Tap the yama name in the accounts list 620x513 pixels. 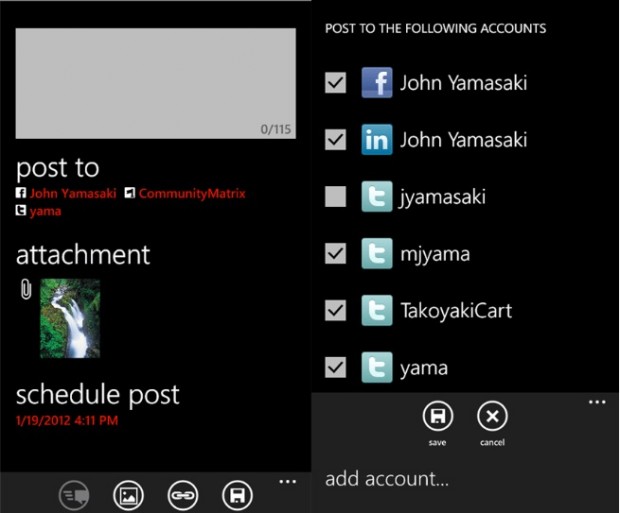(424, 369)
